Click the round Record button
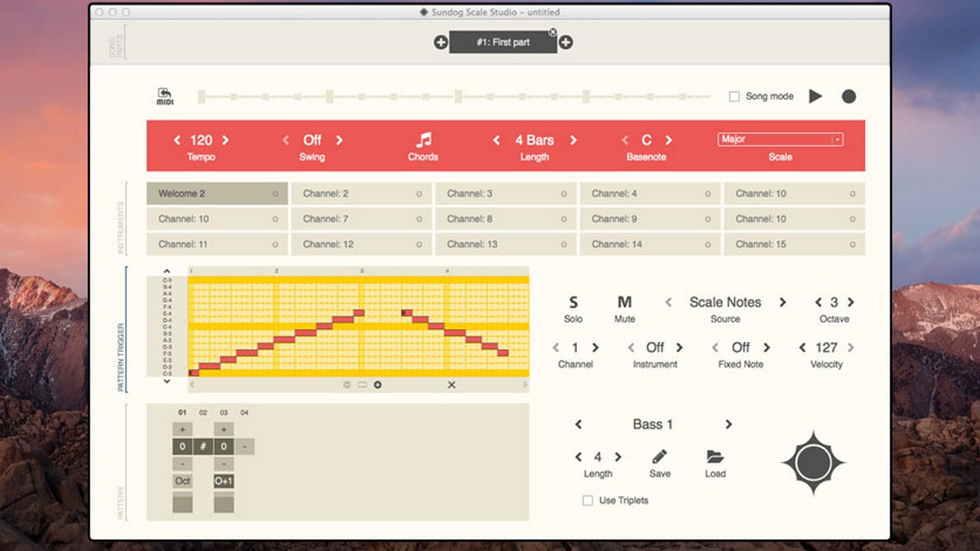This screenshot has width=980, height=551. coord(848,96)
